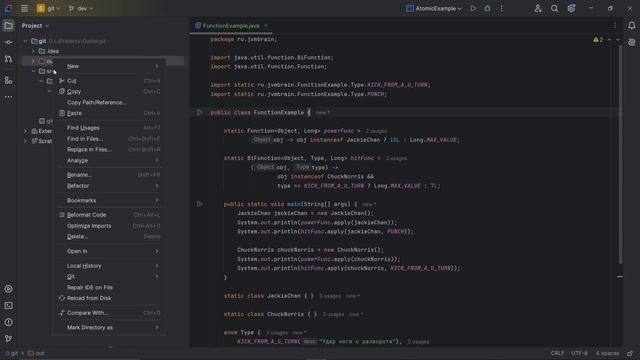Click the warnings indicator in editor
The image size is (640, 360).
pos(598,40)
